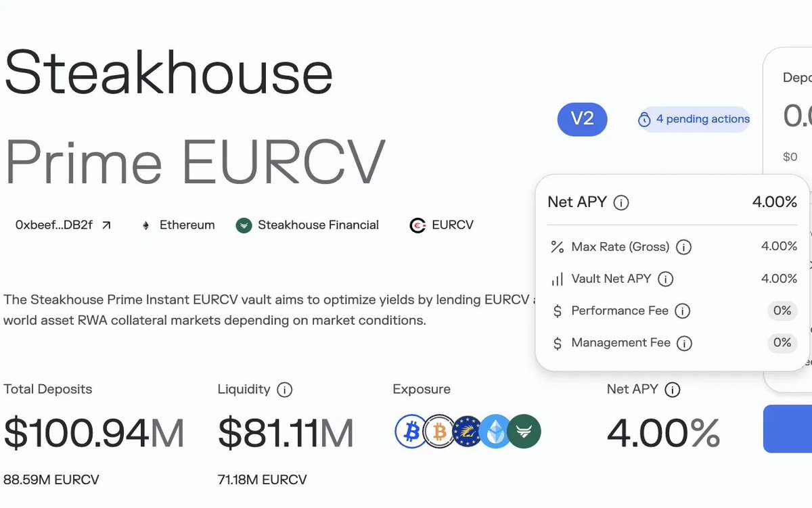Click info icon next to popup Net APY
Viewport: 812px width, 508px height.
(x=621, y=202)
